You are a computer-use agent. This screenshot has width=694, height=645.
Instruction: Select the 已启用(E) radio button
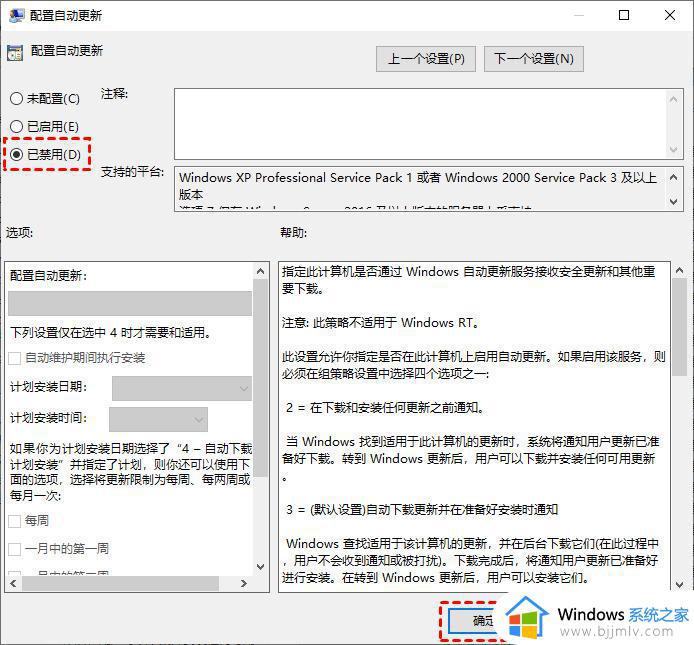coord(44,127)
